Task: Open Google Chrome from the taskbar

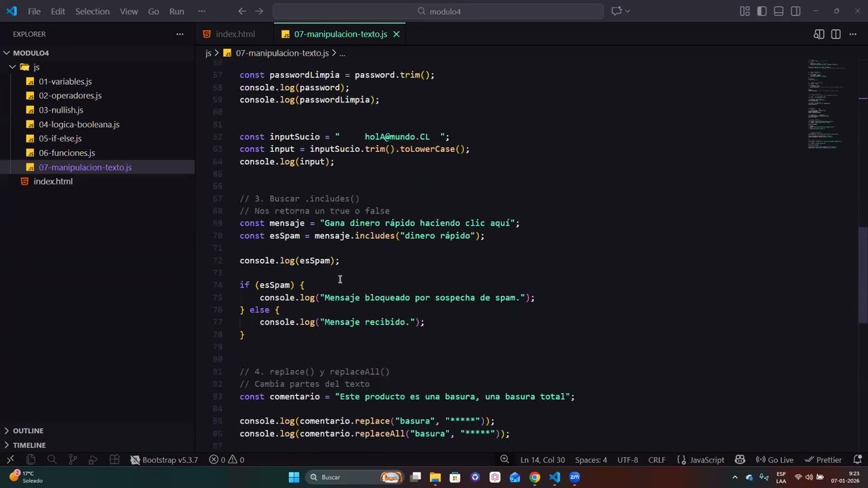Action: click(534, 477)
